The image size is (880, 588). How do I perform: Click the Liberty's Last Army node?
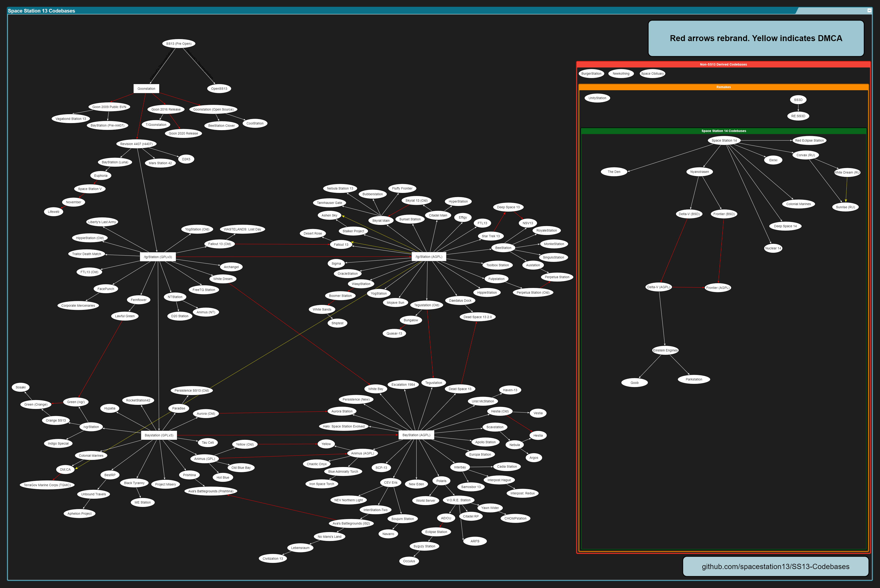[102, 222]
